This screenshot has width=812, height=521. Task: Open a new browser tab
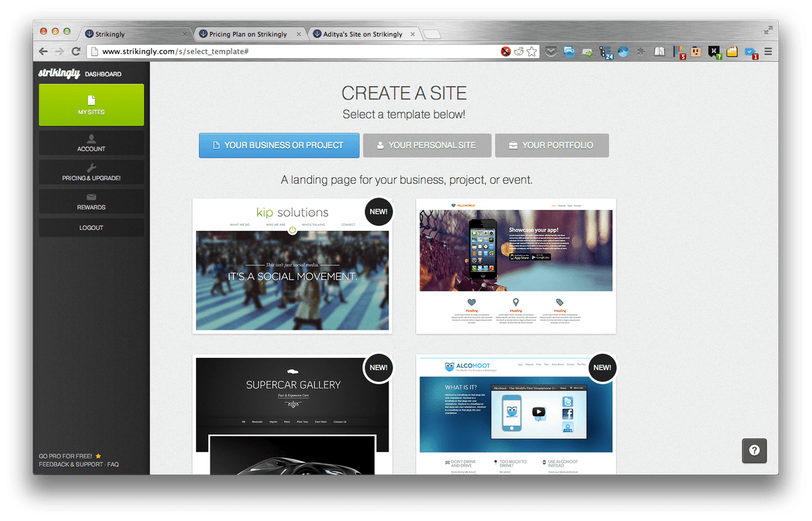coord(433,35)
